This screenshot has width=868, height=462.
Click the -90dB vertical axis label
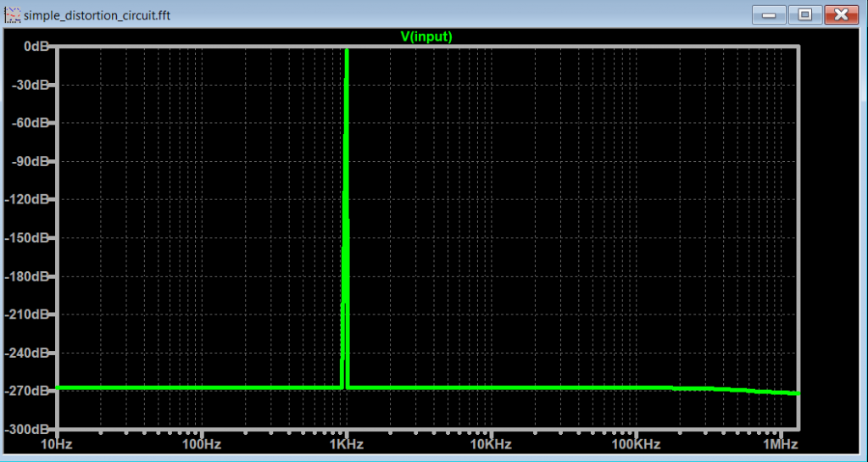(32, 161)
